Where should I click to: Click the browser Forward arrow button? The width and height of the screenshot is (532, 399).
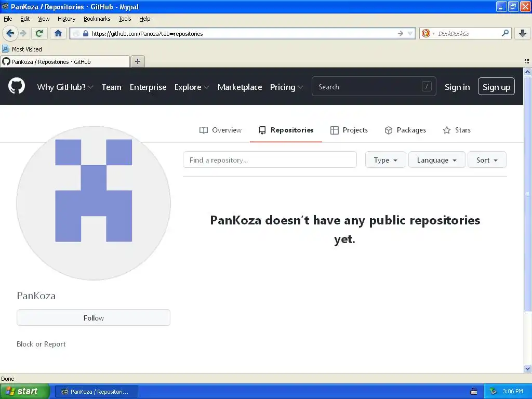(x=23, y=33)
